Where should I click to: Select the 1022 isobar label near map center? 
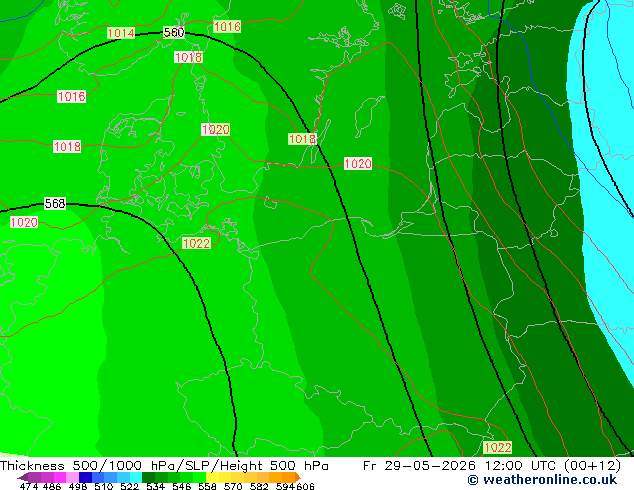(197, 243)
